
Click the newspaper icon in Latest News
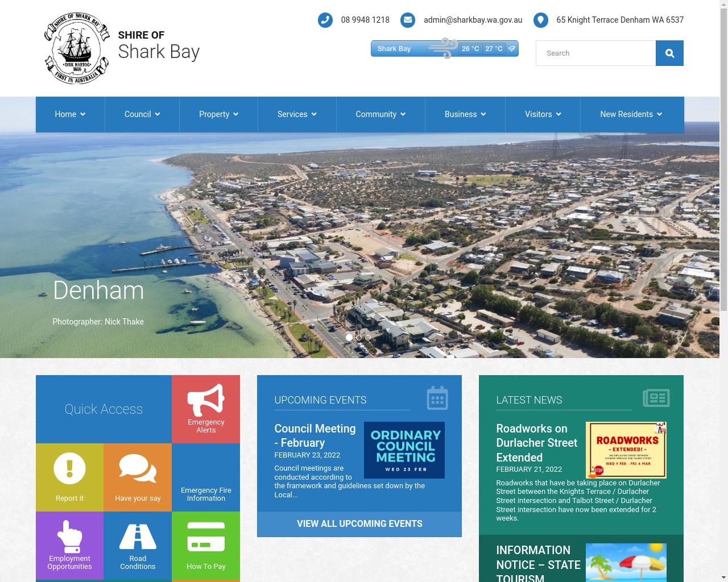655,398
